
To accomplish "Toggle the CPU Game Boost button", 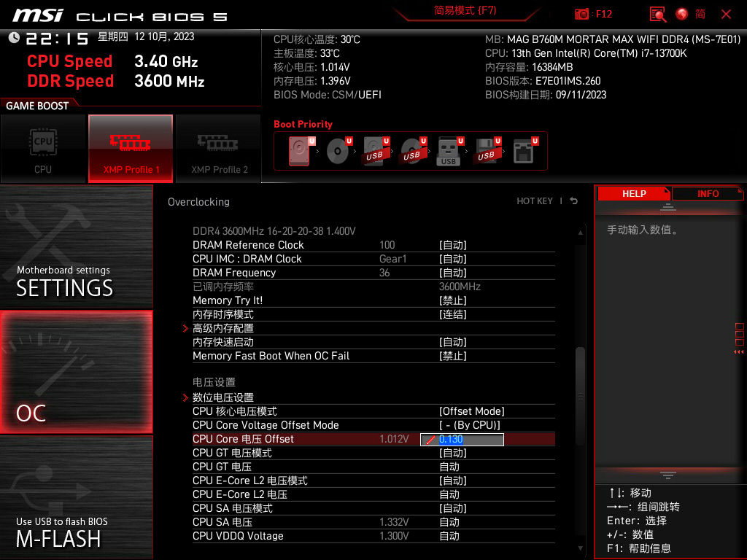I will (43, 149).
